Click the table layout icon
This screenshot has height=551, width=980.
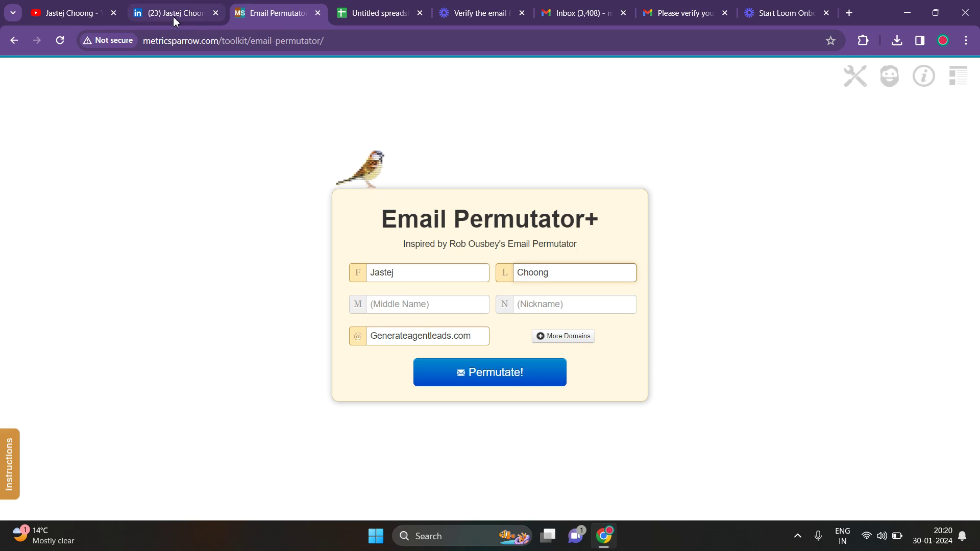tap(958, 76)
